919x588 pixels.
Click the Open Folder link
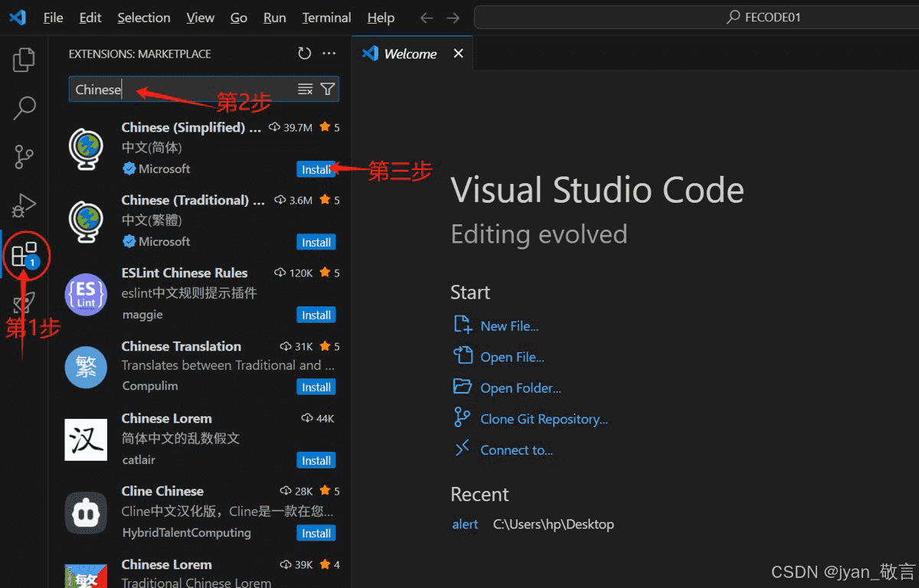(x=520, y=388)
